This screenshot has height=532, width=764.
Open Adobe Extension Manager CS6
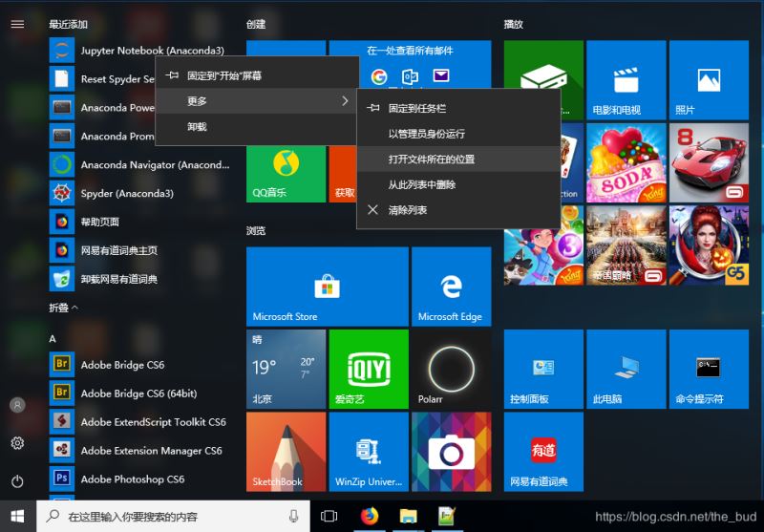click(x=140, y=450)
